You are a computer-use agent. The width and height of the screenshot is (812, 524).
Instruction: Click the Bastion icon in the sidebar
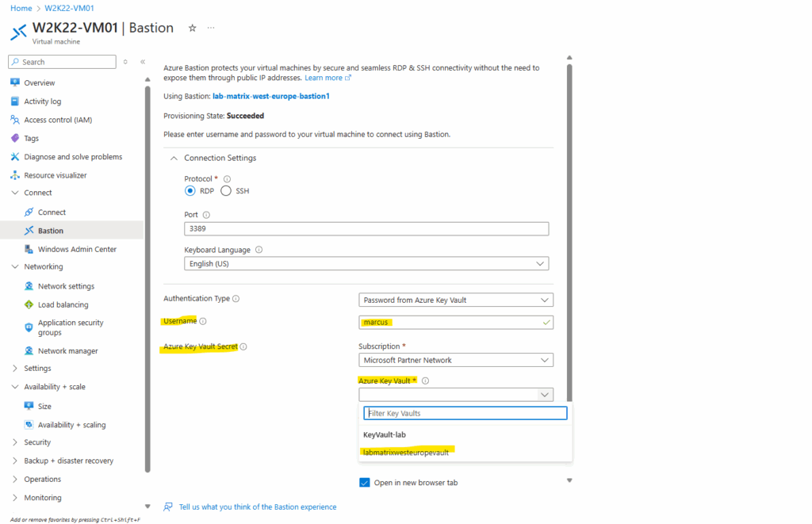pos(29,231)
